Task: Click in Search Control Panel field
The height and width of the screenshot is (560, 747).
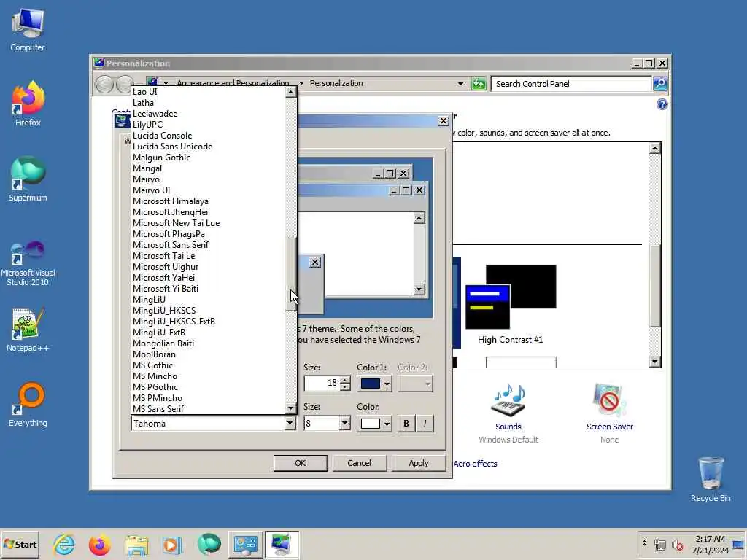Action: coord(571,84)
